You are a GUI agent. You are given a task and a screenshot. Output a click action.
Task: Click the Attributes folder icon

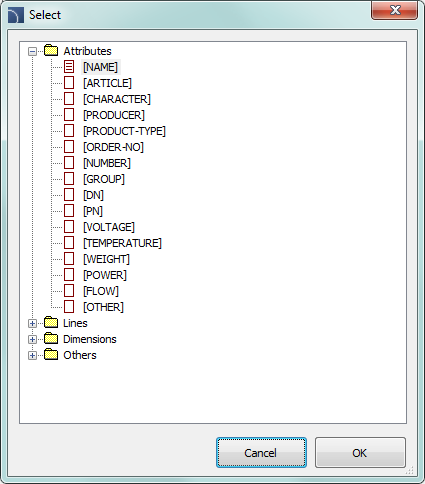[51, 50]
